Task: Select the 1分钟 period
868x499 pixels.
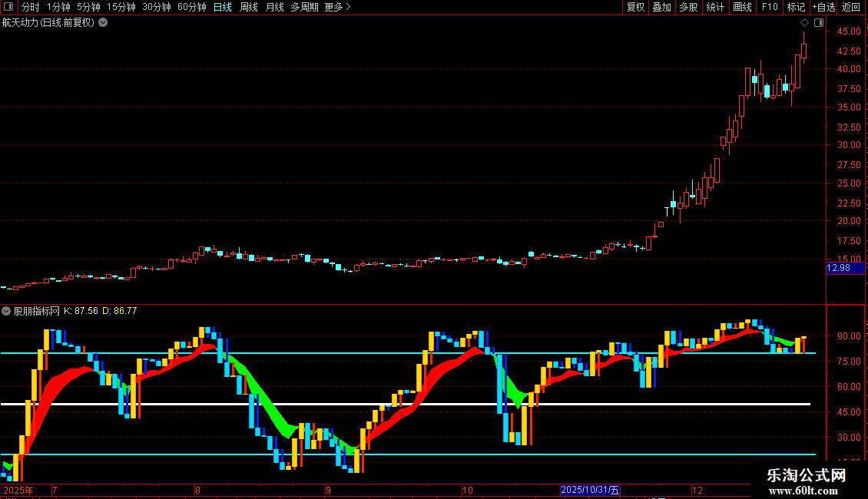Action: click(58, 7)
